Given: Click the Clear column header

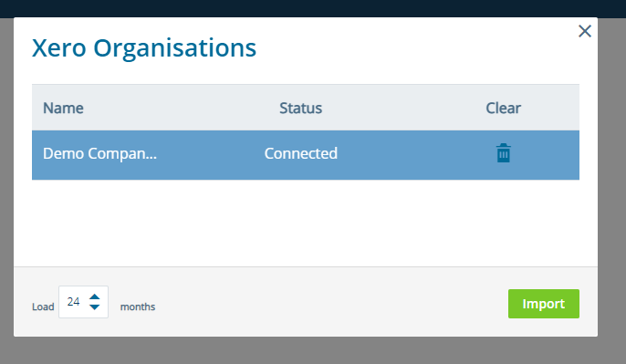Looking at the screenshot, I should (503, 109).
